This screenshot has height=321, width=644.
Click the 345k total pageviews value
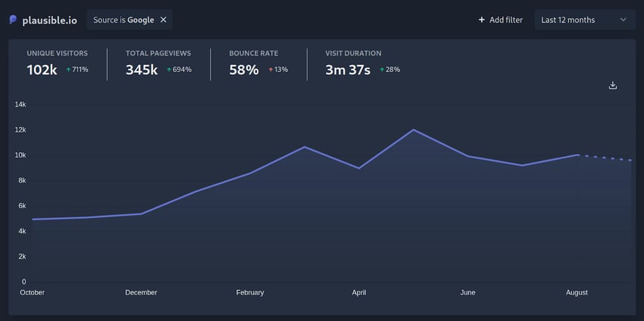[x=142, y=70]
